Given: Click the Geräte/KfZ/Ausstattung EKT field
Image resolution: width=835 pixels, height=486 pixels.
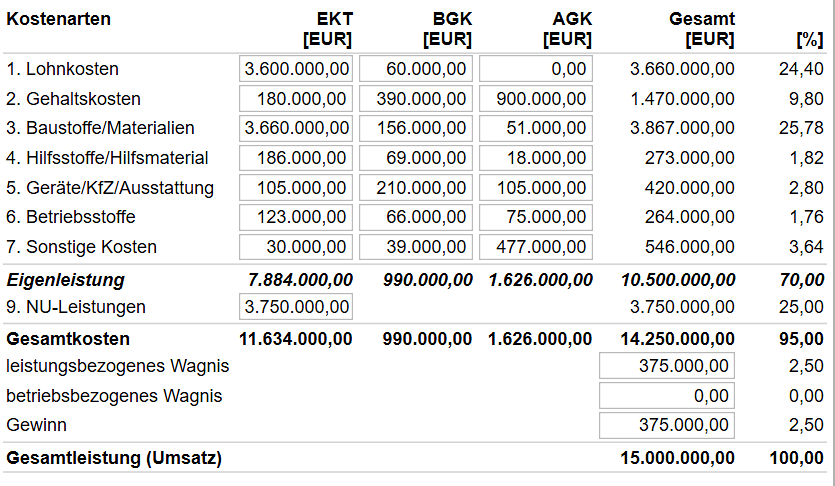Looking at the screenshot, I should coord(296,188).
